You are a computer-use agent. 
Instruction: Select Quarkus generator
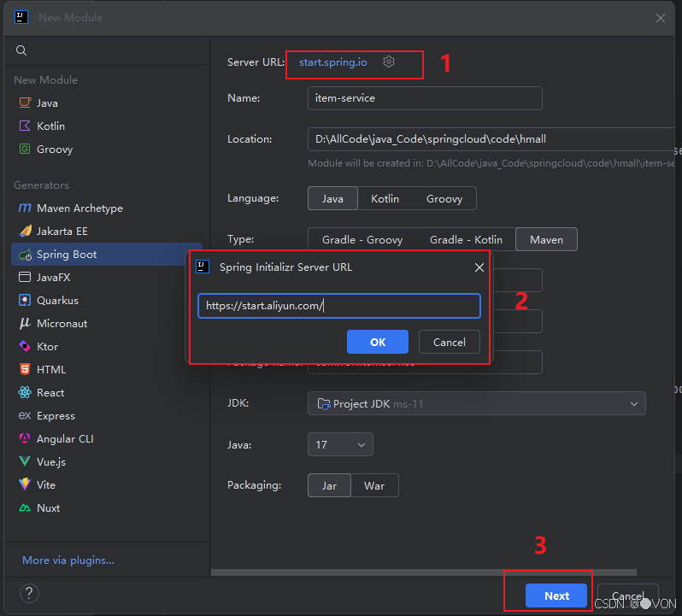click(x=107, y=301)
